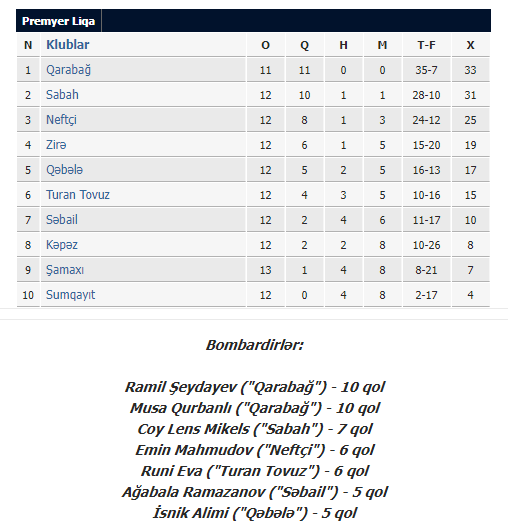This screenshot has width=508, height=528.
Task: Click the Q wins column header
Action: pyautogui.click(x=304, y=45)
